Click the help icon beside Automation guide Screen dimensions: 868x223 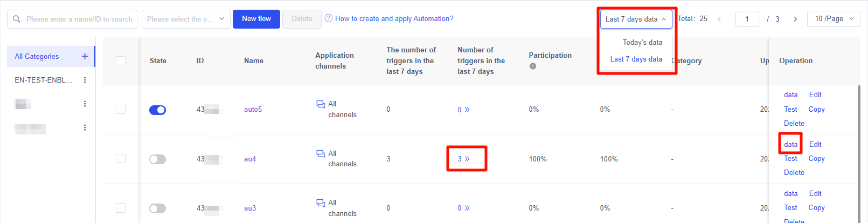tap(329, 18)
